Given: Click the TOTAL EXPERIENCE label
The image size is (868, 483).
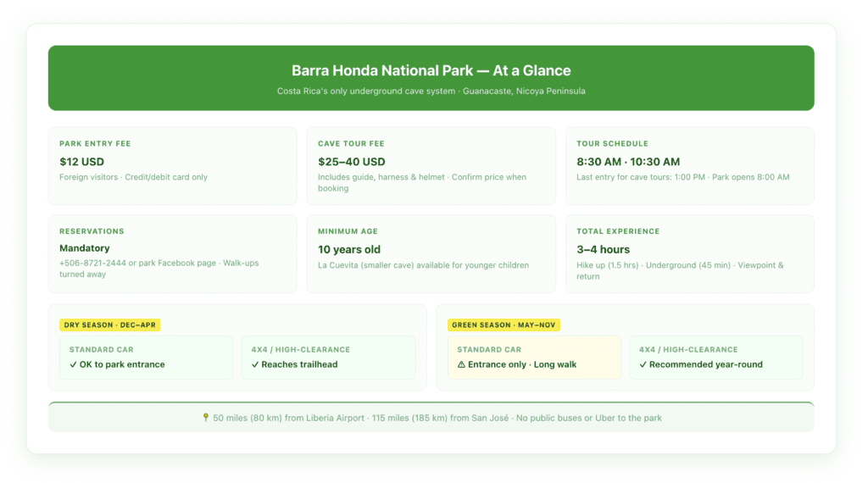Looking at the screenshot, I should [x=618, y=231].
